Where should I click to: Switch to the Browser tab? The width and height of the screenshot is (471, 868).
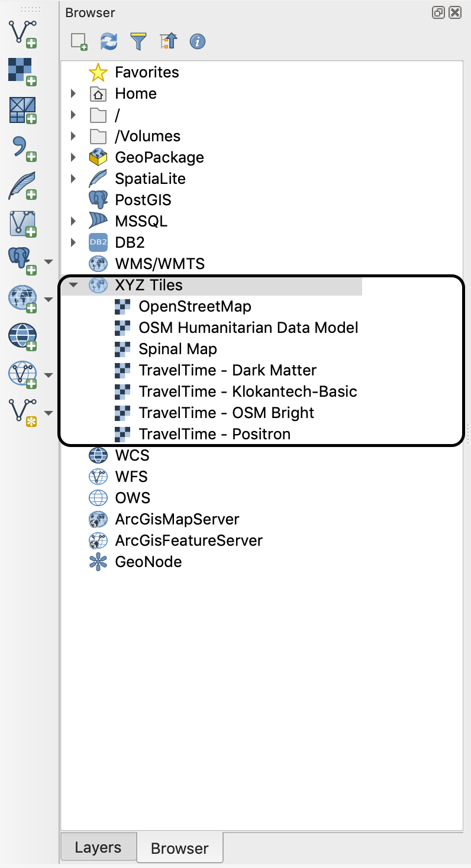(180, 848)
